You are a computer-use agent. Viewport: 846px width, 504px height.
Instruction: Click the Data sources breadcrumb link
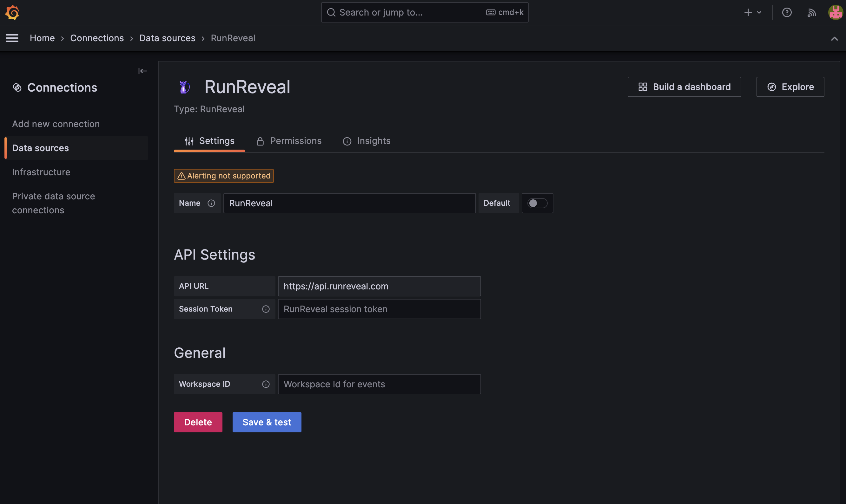[167, 38]
